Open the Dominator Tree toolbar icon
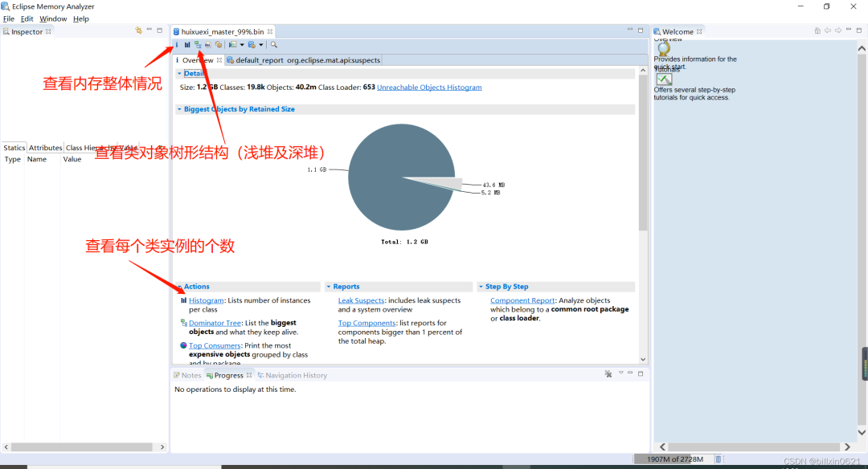This screenshot has width=868, height=469. coord(198,45)
